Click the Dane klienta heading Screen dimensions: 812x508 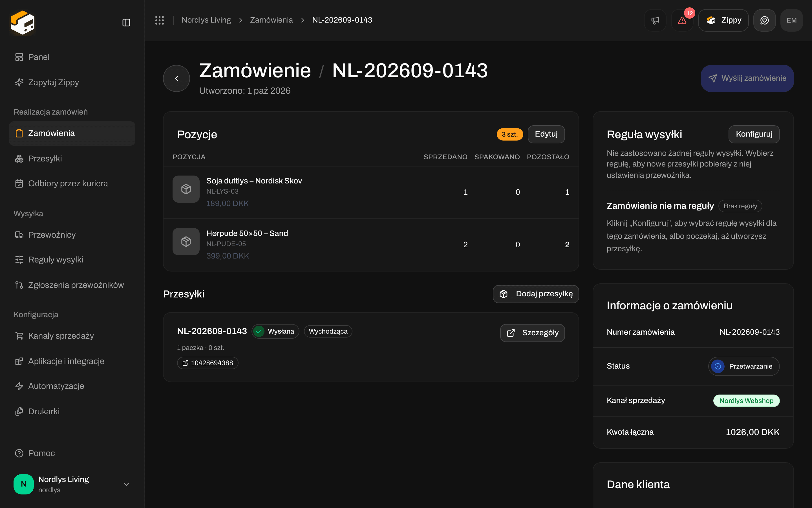click(638, 484)
